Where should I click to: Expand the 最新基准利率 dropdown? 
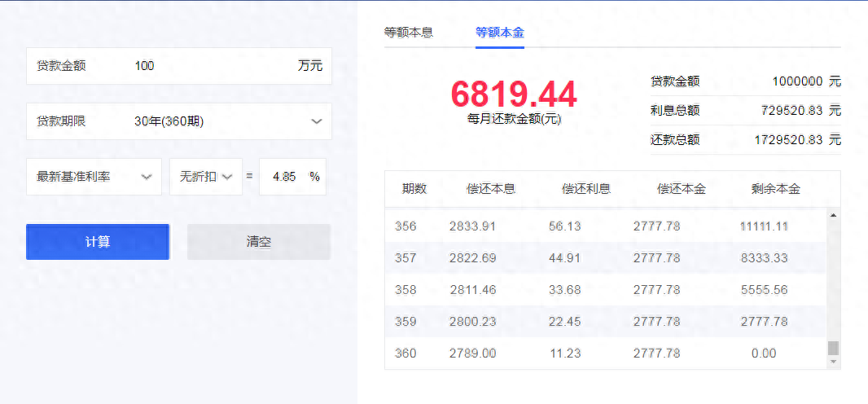[94, 177]
